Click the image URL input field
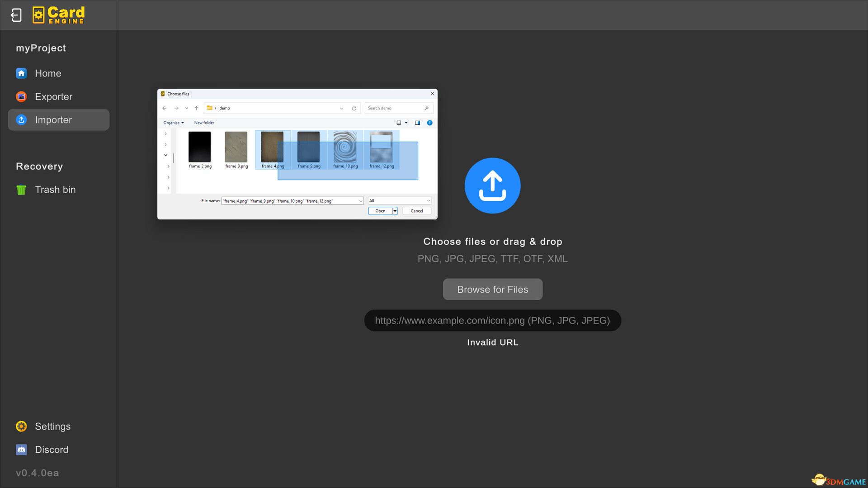Screen dimensions: 868x488 (492, 321)
